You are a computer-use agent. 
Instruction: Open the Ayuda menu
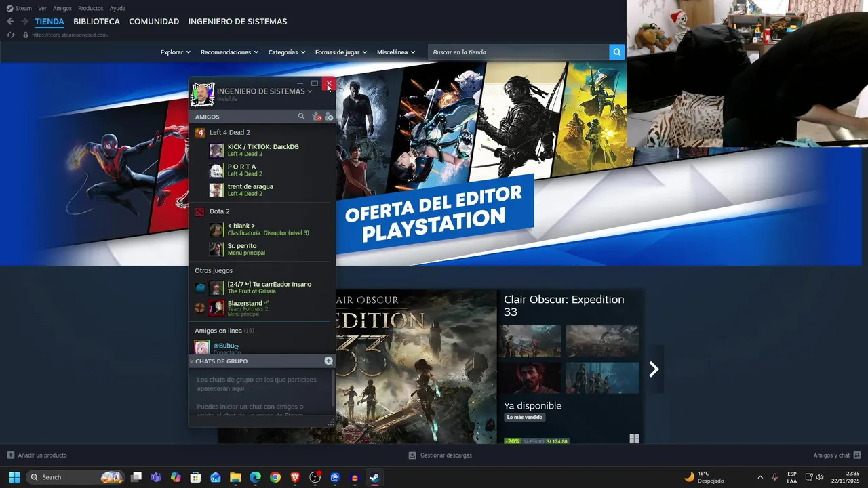(x=117, y=8)
